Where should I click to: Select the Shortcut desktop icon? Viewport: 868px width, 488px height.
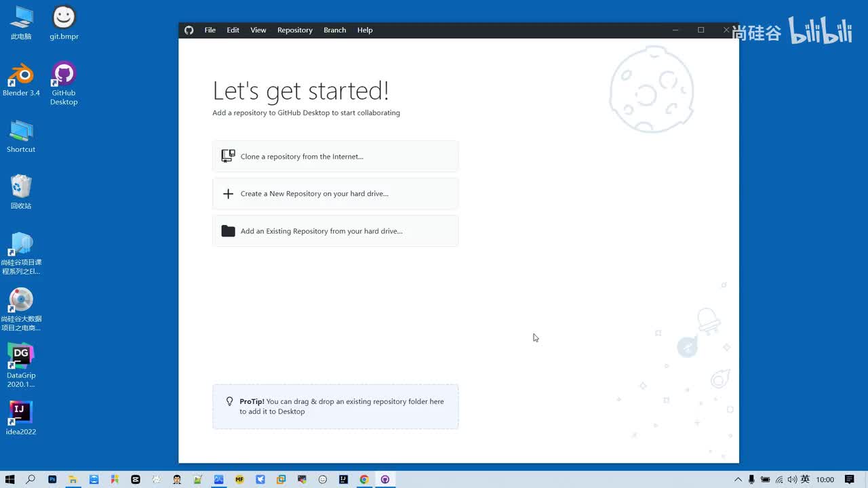(21, 136)
